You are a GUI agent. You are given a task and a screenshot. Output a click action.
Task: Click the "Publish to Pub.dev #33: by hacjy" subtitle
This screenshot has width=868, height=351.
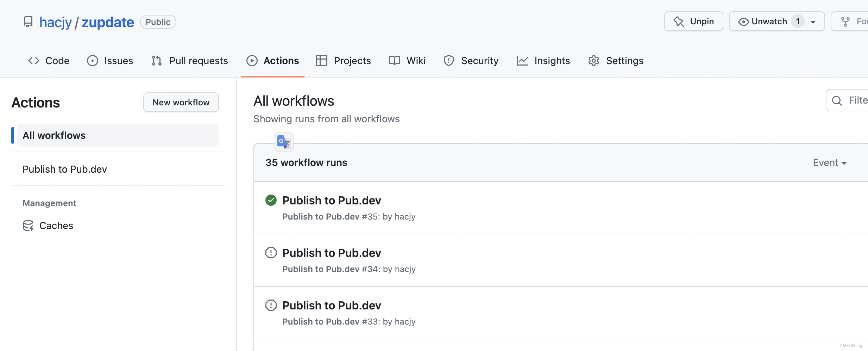[349, 321]
